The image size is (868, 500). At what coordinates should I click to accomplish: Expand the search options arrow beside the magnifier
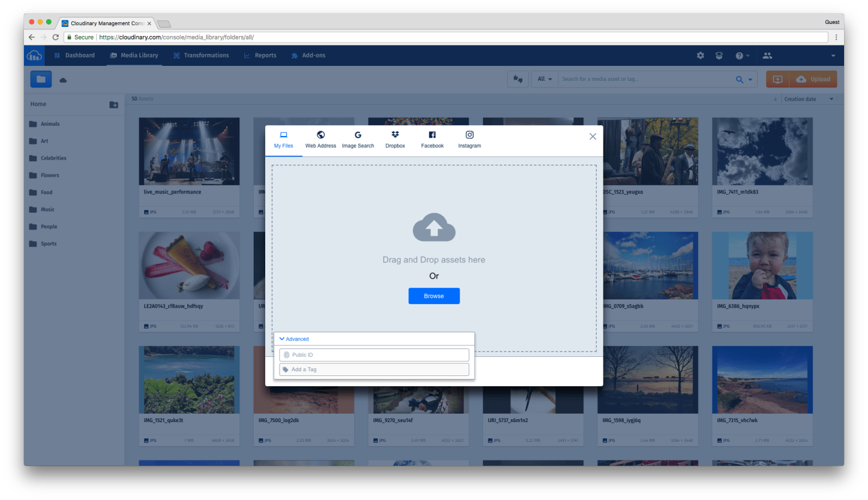749,80
